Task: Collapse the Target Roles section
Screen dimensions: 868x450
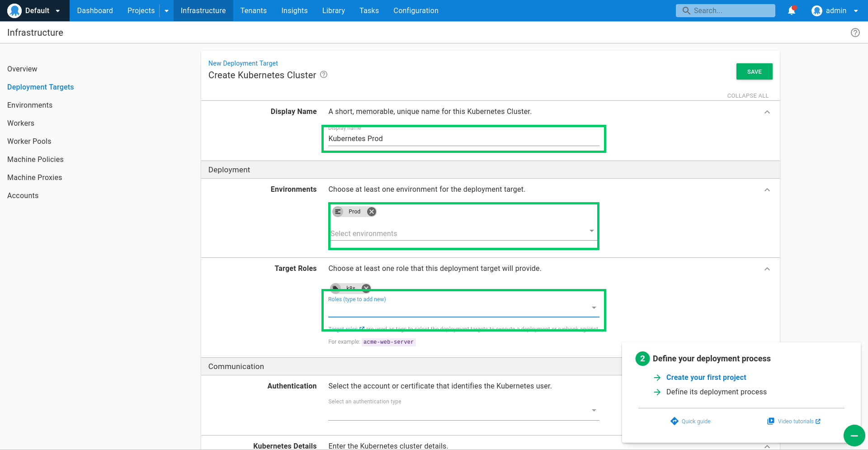Action: pos(767,269)
